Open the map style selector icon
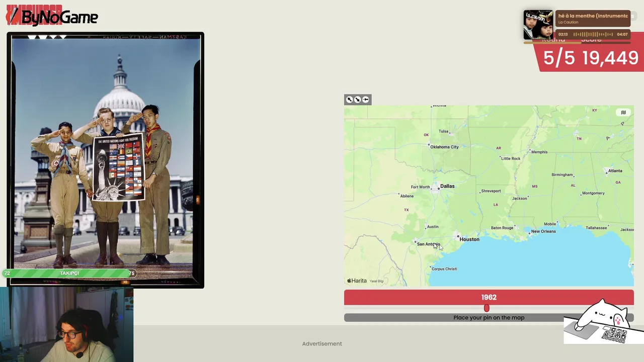The height and width of the screenshot is (362, 644). tap(623, 113)
